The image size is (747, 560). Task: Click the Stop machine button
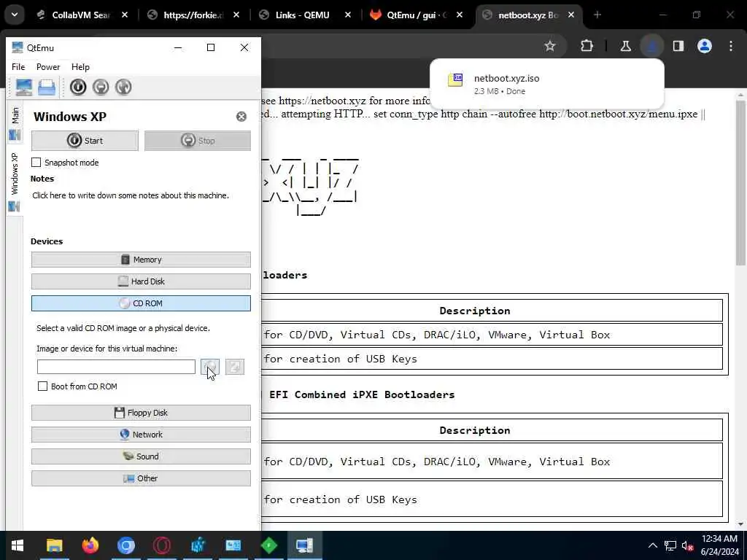tap(197, 141)
